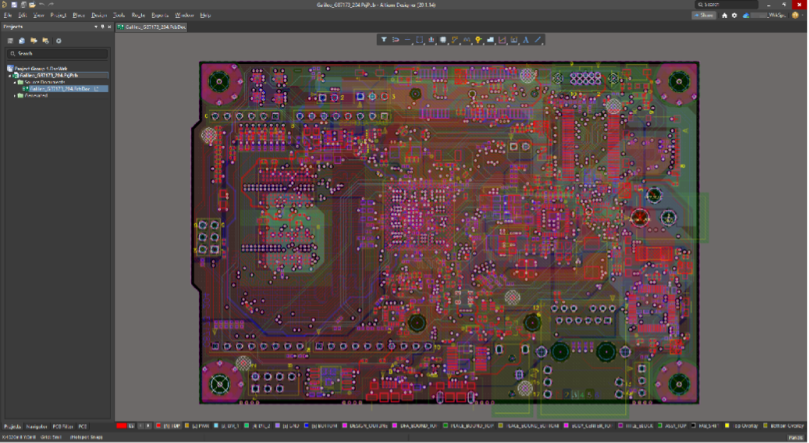The width and height of the screenshot is (809, 443).
Task: Open the Selection Filter in the Active Bar
Action: tap(384, 40)
